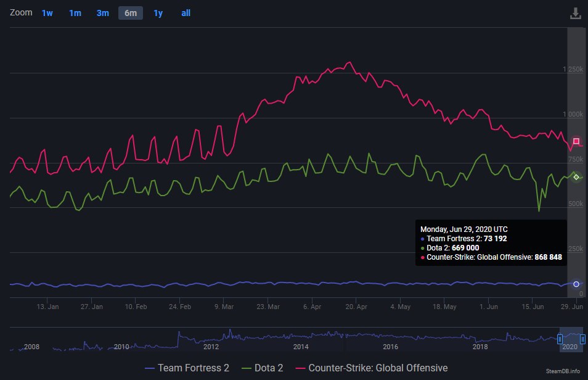Toggle Counter-Strike: Global Offensive series in legend
This screenshot has height=380, width=588.
372,368
